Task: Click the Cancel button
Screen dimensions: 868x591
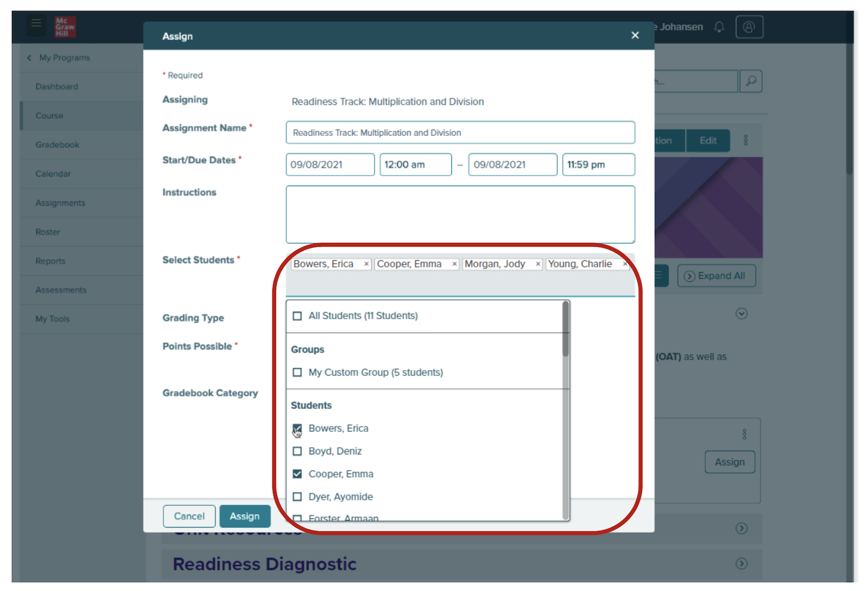Action: pos(189,516)
